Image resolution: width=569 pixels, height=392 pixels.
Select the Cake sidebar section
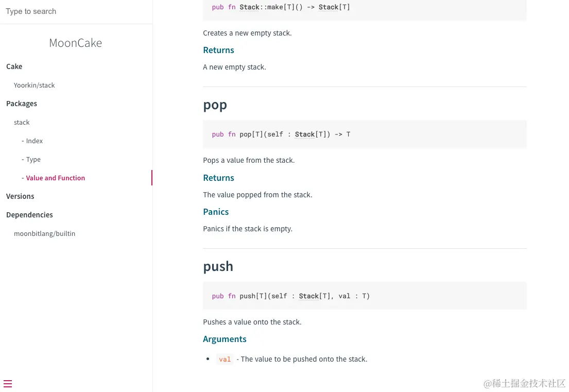(x=14, y=66)
